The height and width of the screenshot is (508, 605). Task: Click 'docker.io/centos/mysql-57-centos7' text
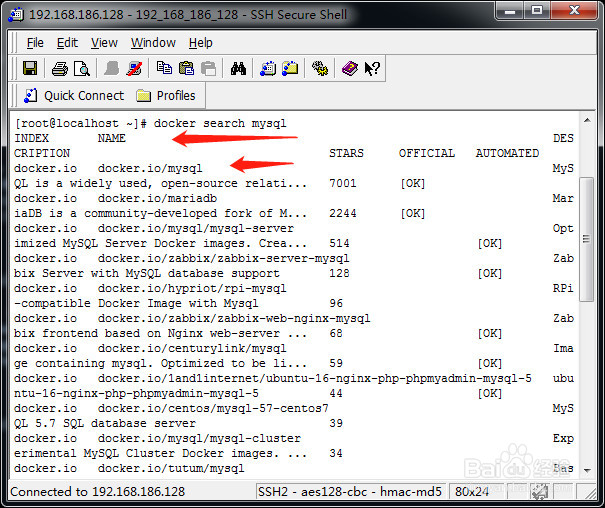tap(213, 408)
